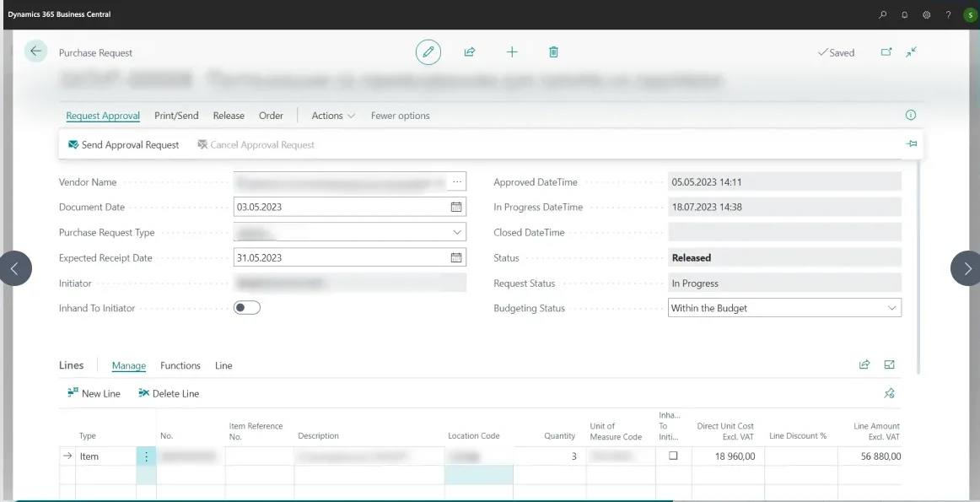The width and height of the screenshot is (980, 502).
Task: Go back using the arrow icon
Action: [x=35, y=51]
